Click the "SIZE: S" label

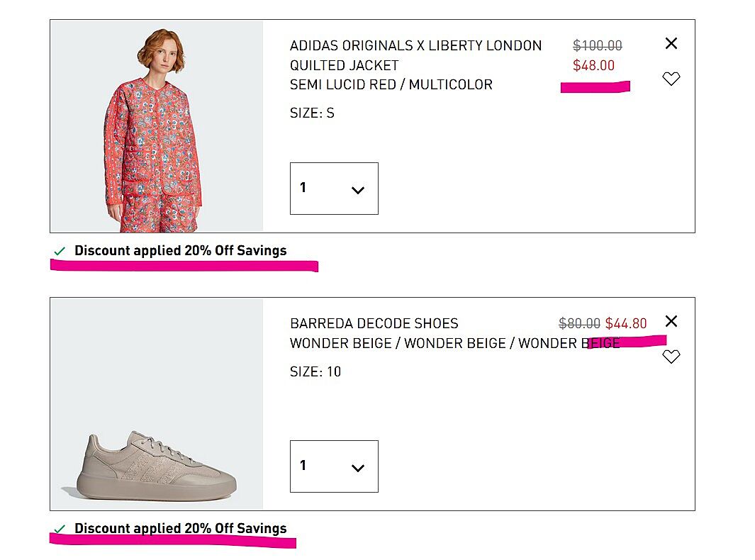312,113
